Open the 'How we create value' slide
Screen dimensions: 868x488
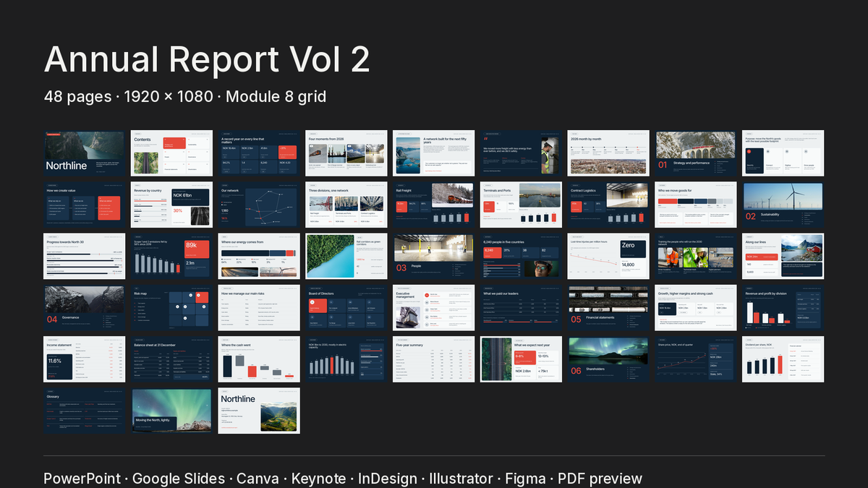click(84, 205)
